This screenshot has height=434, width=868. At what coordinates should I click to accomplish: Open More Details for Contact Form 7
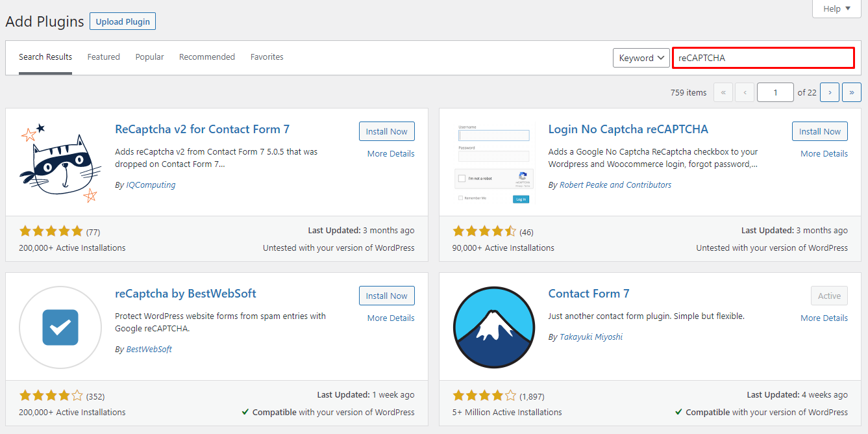coord(823,318)
